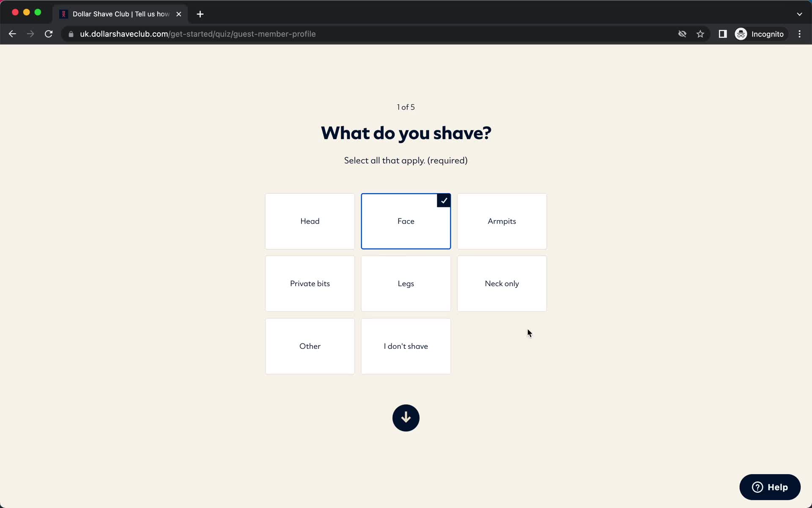Open the Help chat widget
Screen dimensions: 812x508
coord(770,487)
